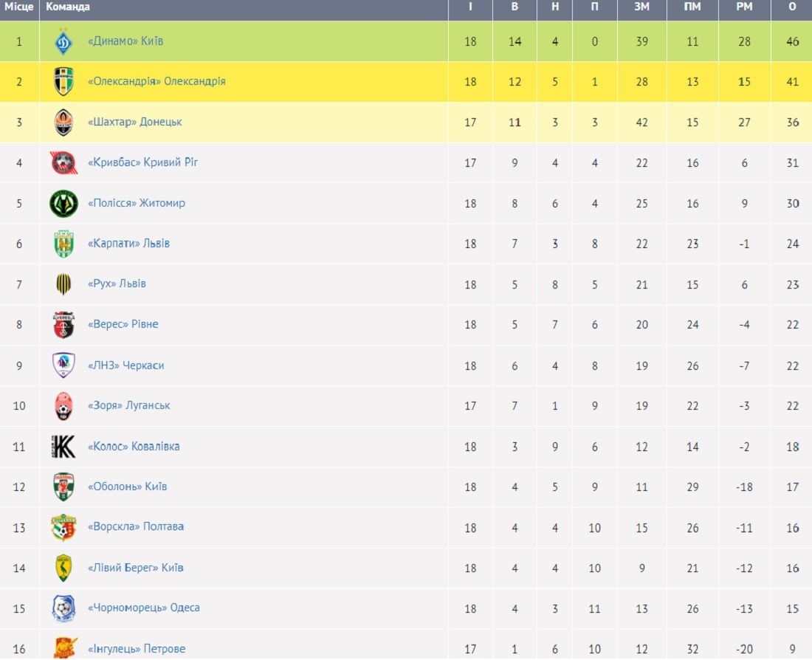Screen dimensions: 812x660
Task: Click the LNZ Cherkasy shield logo
Action: pyautogui.click(x=63, y=365)
